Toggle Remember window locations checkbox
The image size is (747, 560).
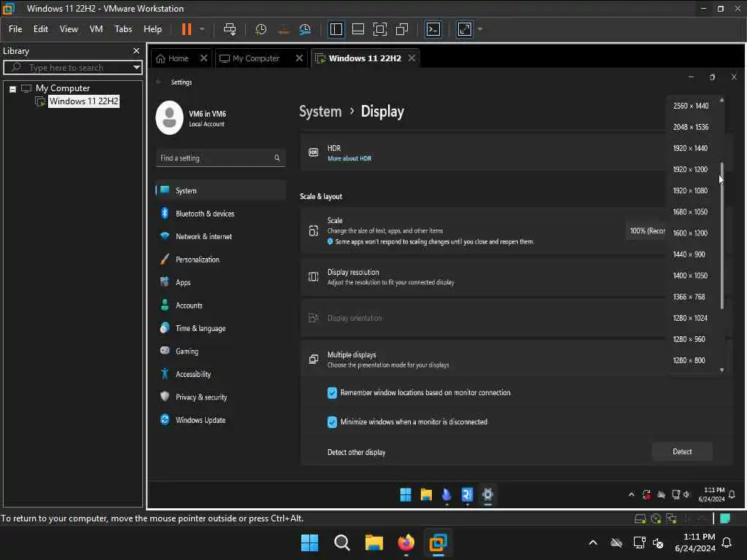tap(332, 393)
